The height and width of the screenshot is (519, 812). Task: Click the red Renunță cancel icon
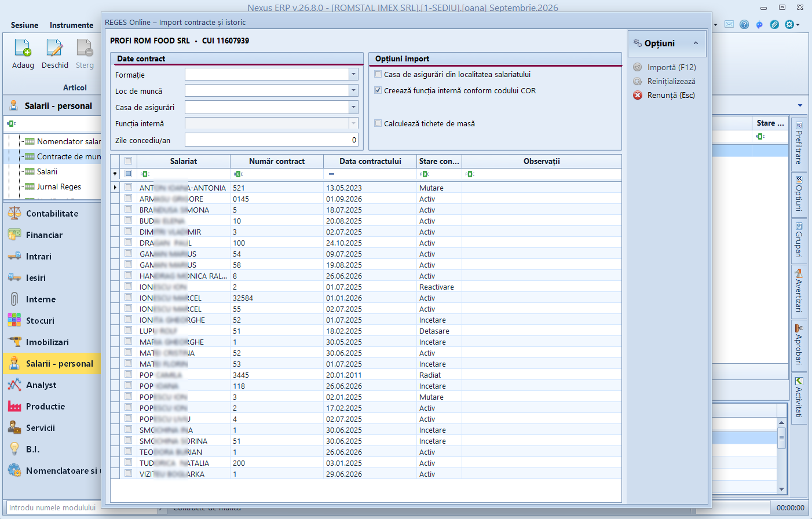point(638,95)
